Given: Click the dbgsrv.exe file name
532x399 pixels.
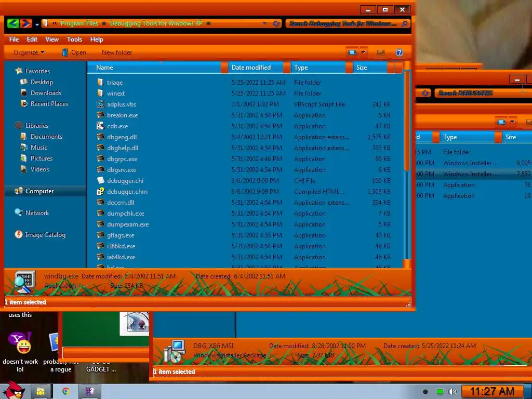Looking at the screenshot, I should (122, 170).
